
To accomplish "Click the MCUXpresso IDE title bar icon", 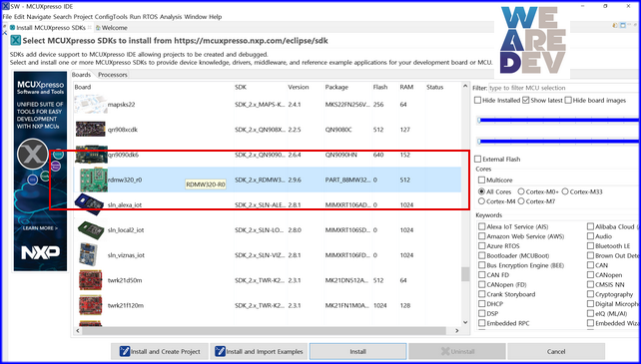I will point(6,6).
